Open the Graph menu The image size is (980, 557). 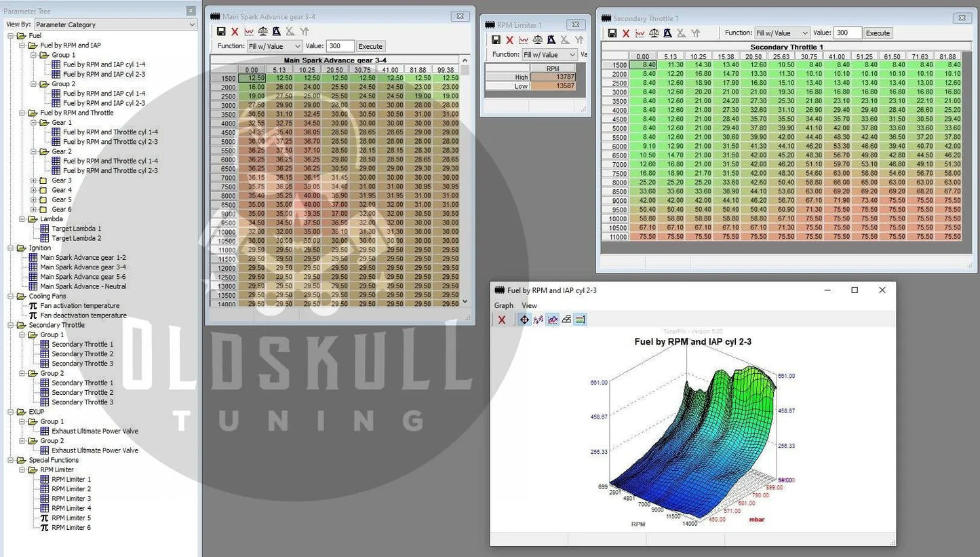[503, 306]
